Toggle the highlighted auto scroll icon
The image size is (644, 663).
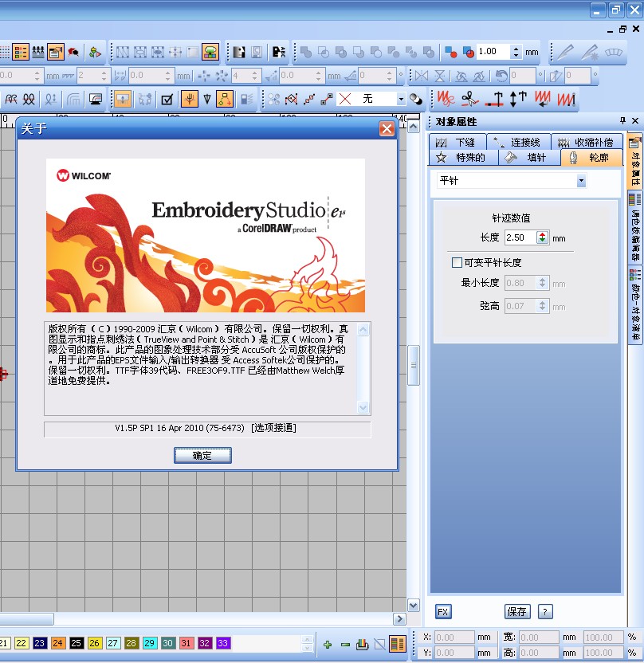tap(123, 100)
